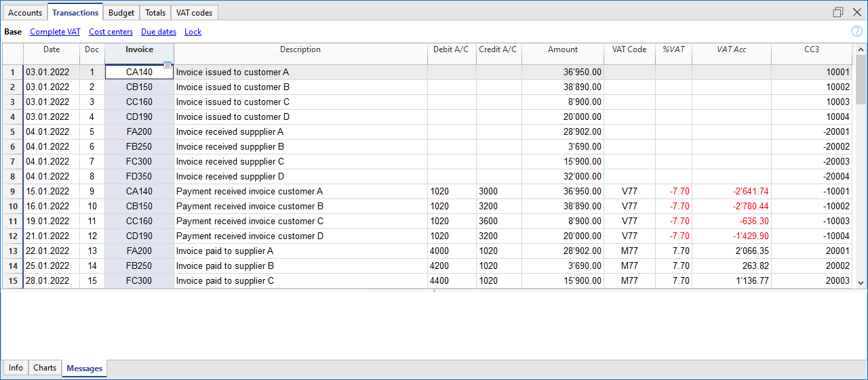This screenshot has height=380, width=868.
Task: Switch to the Accounts tab
Action: point(25,13)
